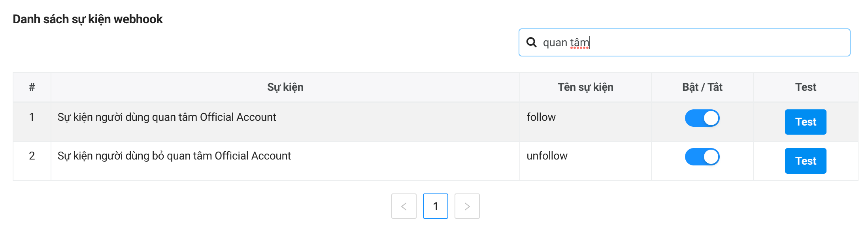The image size is (868, 229).
Task: Click the "Test" column header
Action: [x=806, y=87]
